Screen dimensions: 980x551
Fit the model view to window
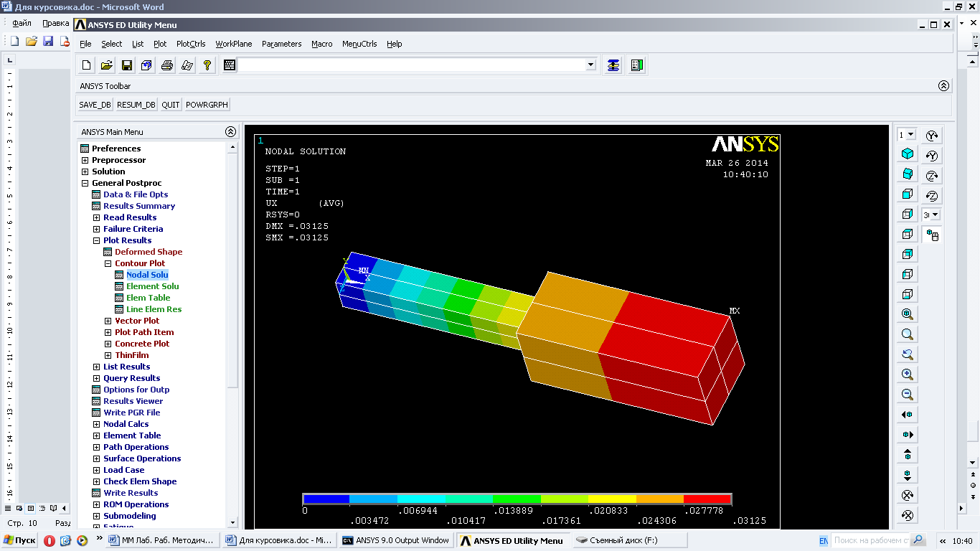908,314
